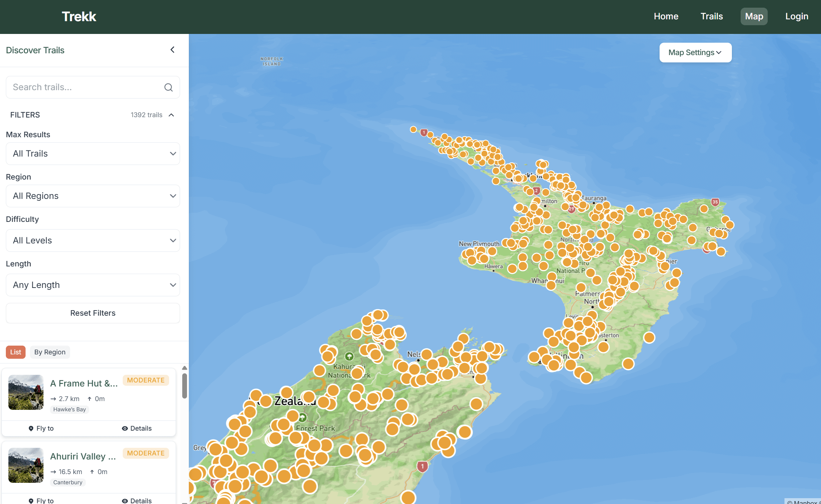Screen dimensions: 821x504
Task: Click the Details eye icon on Ahuriri Valley
Action: pos(126,500)
